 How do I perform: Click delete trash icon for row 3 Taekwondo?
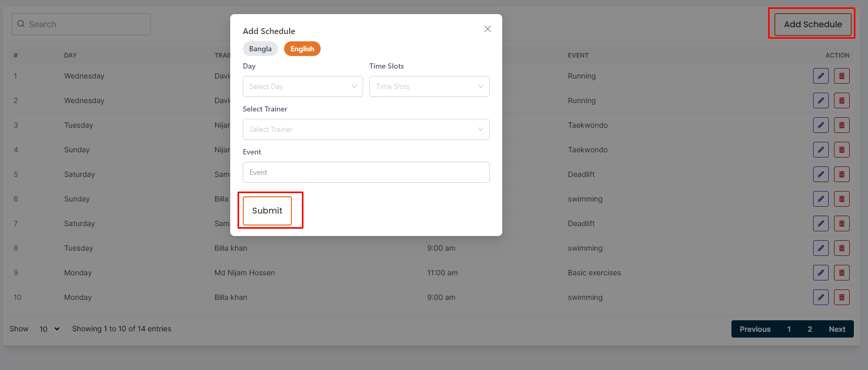tap(841, 125)
